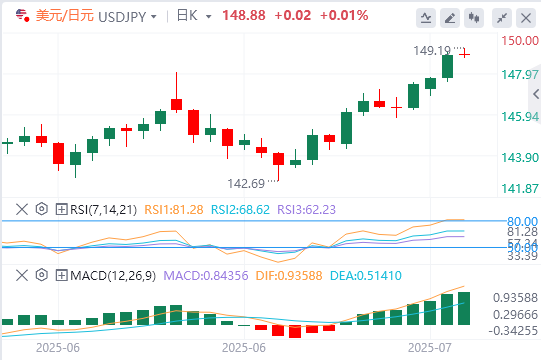This screenshot has height=360, width=541.
Task: Click the 美元/日元 pair name
Action: pos(65,16)
